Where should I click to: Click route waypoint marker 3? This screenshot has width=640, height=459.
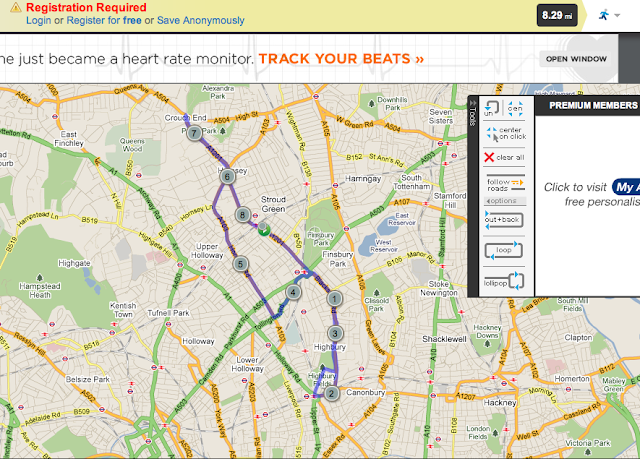click(x=335, y=333)
